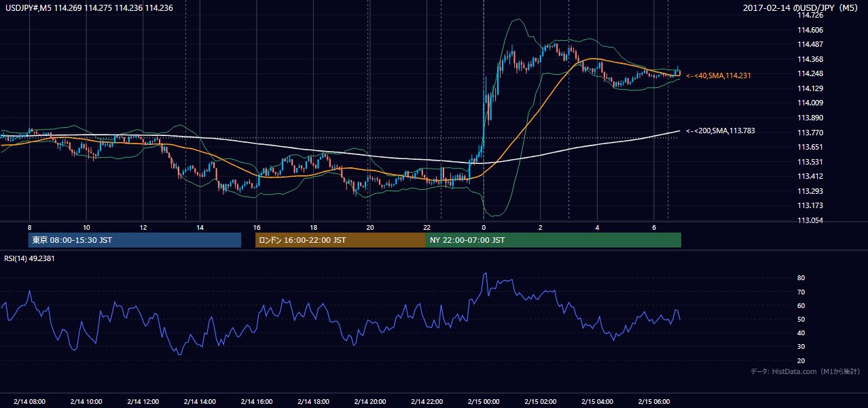Screen dimensions: 868x408
Task: Click the bottom time label 2/15 06:00
Action: [653, 401]
